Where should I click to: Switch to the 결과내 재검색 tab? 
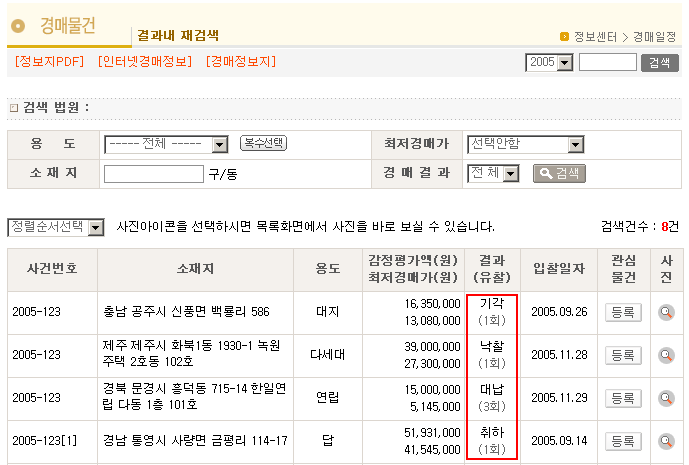point(178,35)
